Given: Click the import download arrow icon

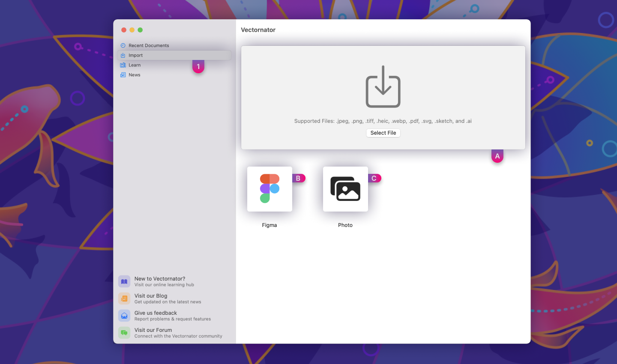Looking at the screenshot, I should pos(383,87).
